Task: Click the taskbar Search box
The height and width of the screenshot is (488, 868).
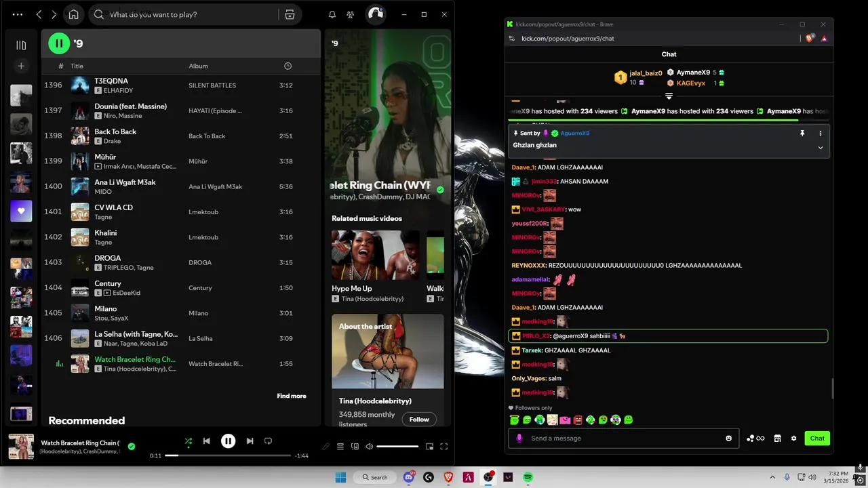Action: click(374, 477)
